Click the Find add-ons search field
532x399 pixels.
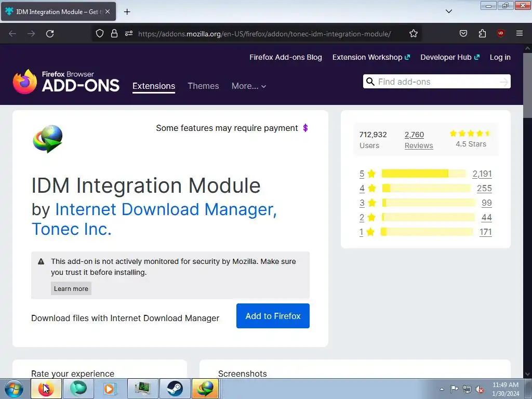pyautogui.click(x=436, y=82)
